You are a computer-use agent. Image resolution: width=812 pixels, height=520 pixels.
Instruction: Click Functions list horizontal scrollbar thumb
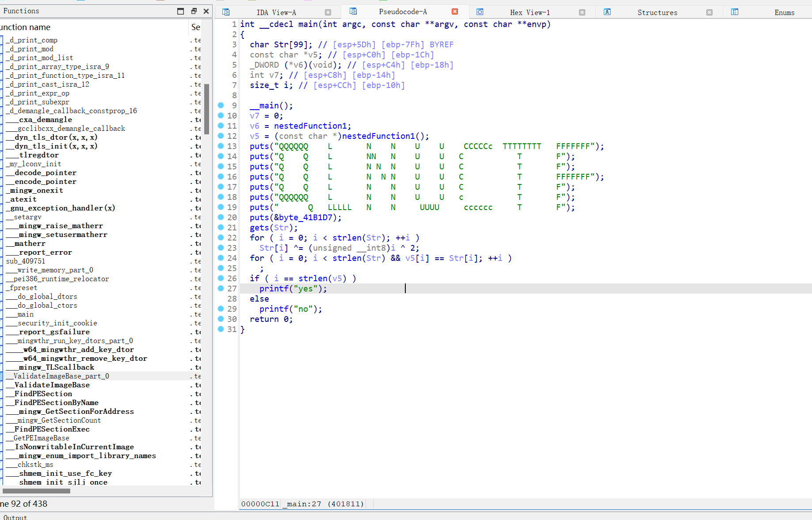tap(36, 491)
